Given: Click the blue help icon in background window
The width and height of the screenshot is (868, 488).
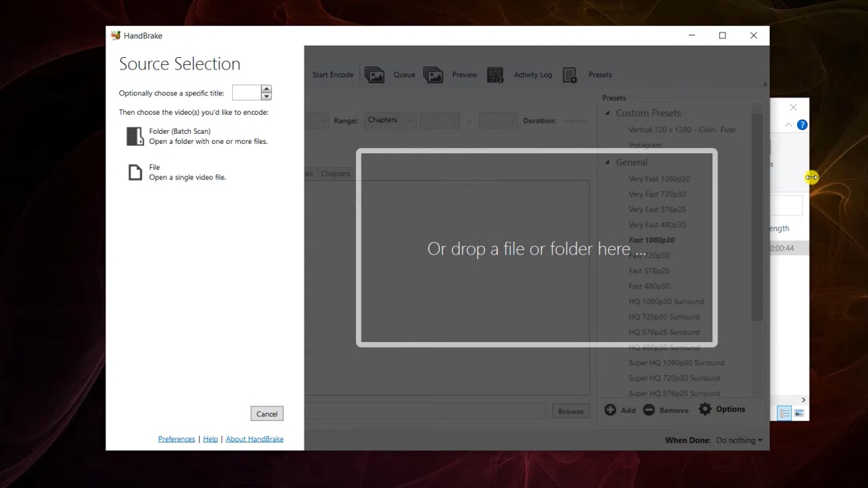Looking at the screenshot, I should [x=802, y=125].
